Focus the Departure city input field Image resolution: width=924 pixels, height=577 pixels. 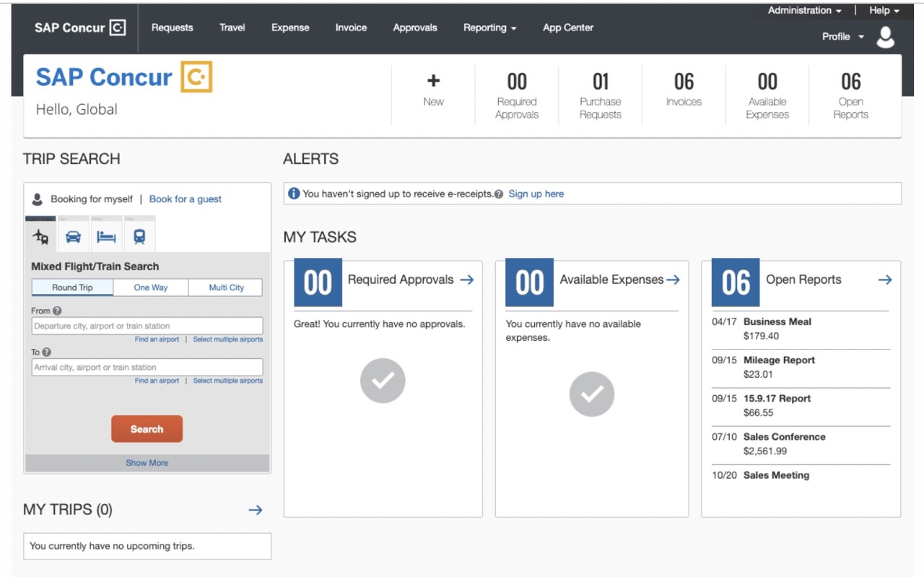click(x=147, y=326)
